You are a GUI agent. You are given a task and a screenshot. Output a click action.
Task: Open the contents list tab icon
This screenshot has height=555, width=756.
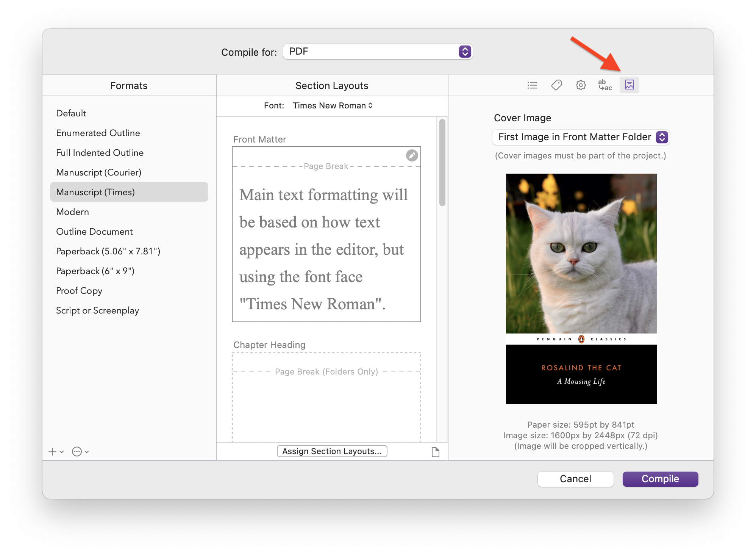point(532,85)
